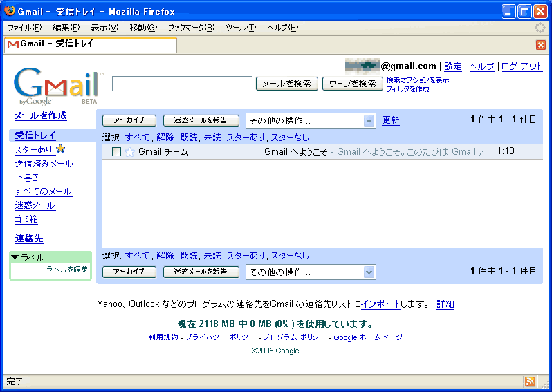Click フィルタを作成 link
Screen dimensions: 552x392
(x=407, y=89)
